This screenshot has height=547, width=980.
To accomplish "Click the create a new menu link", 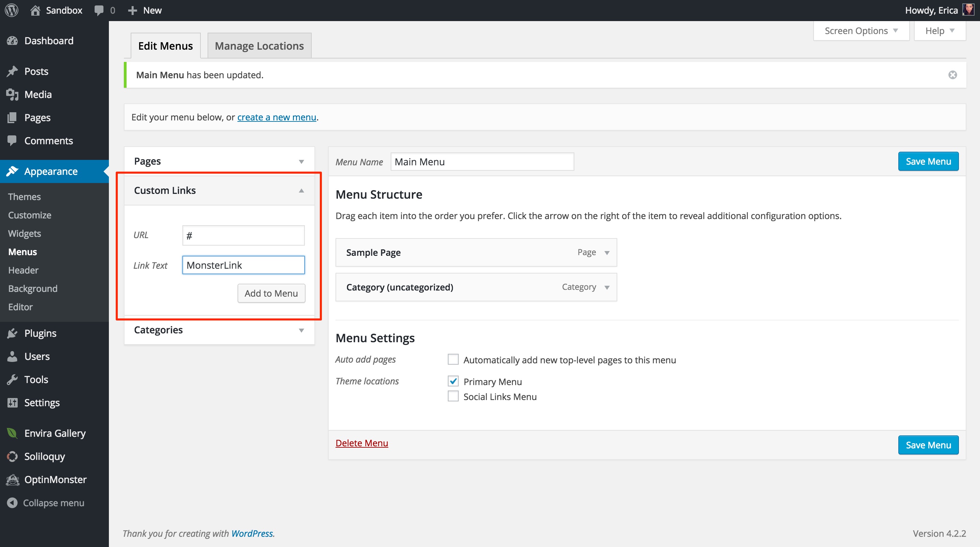I will (x=276, y=116).
